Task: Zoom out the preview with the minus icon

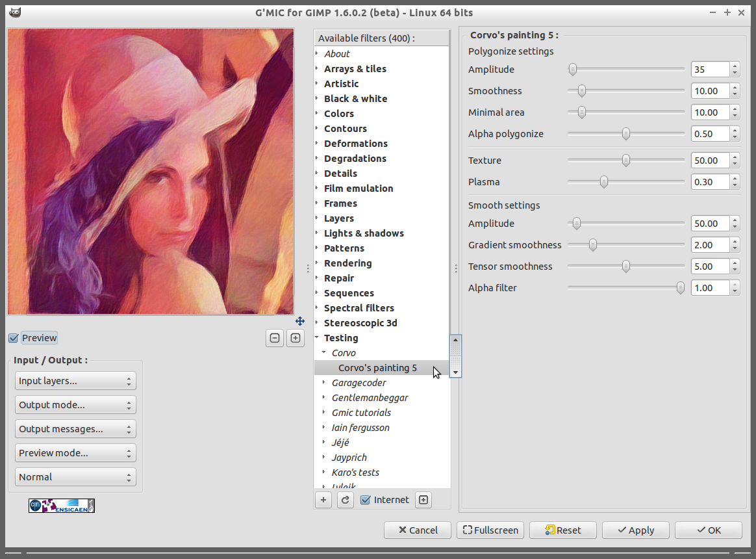Action: [275, 338]
